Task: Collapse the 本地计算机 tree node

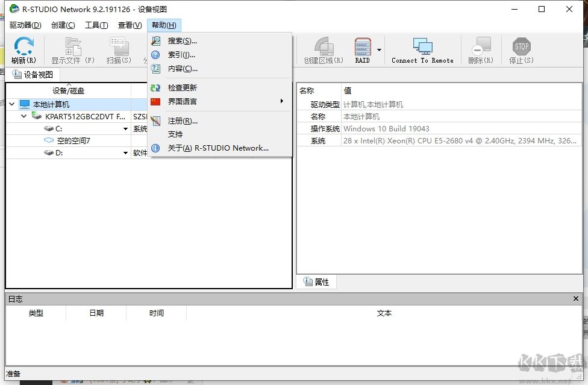Action: 13,103
